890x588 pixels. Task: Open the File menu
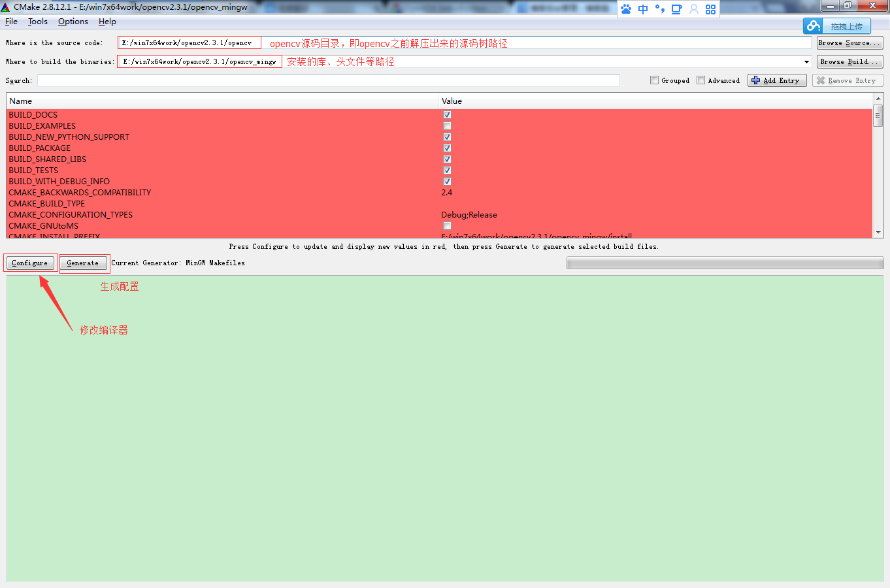11,22
